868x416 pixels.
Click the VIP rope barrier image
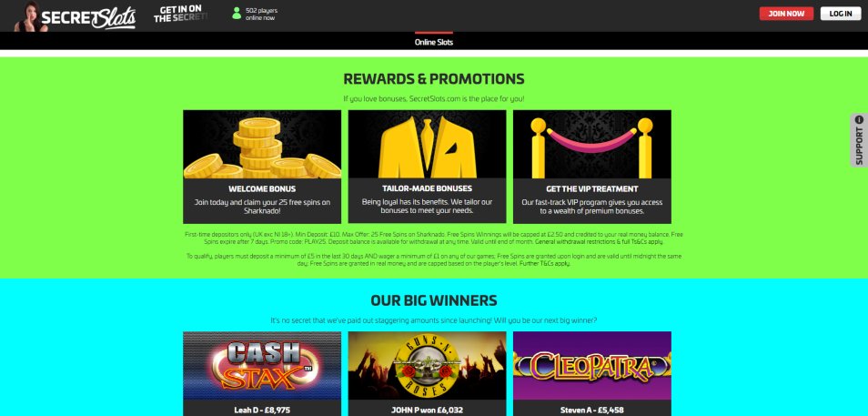click(x=591, y=144)
